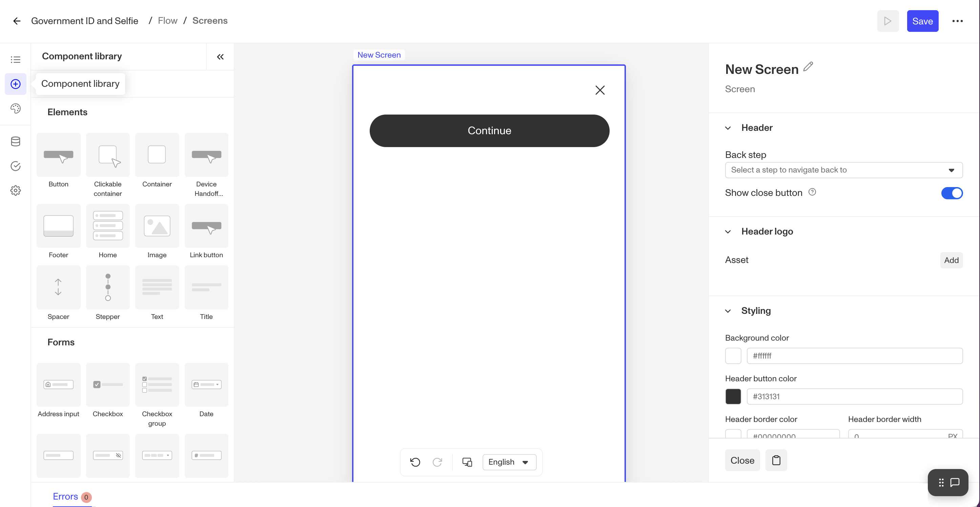
Task: Collapse the Component library panel
Action: (x=220, y=57)
